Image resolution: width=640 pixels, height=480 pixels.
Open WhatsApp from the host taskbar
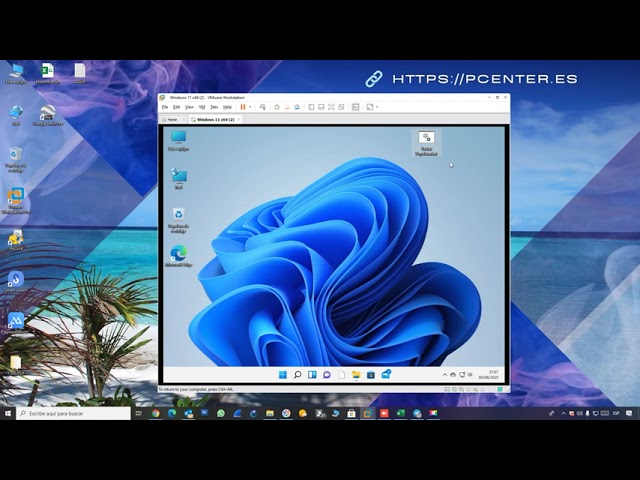click(221, 413)
